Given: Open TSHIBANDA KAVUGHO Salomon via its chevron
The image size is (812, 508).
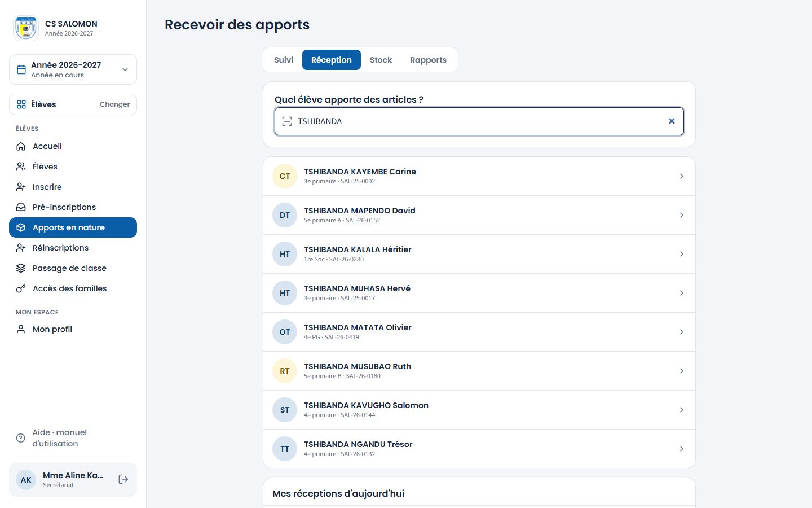Looking at the screenshot, I should (x=682, y=410).
